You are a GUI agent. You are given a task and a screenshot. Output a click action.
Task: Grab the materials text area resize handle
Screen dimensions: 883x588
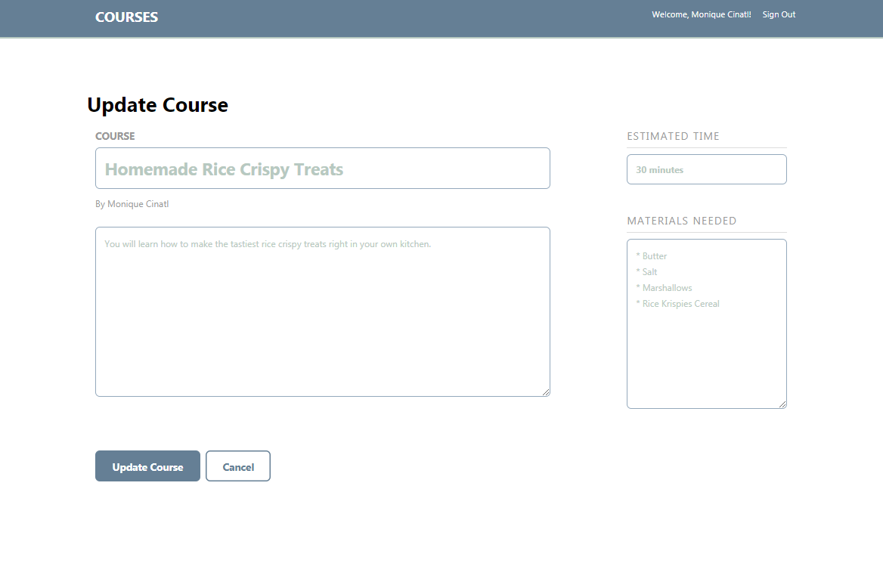click(782, 404)
